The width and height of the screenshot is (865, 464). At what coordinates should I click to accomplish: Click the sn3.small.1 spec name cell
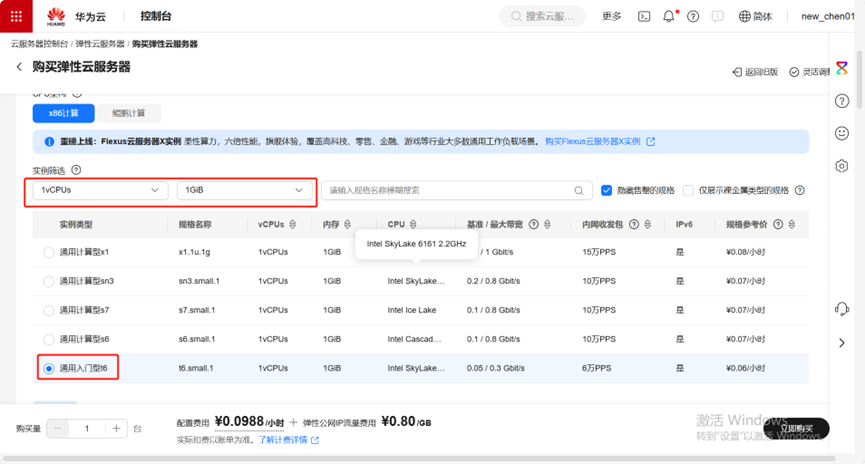tap(199, 281)
